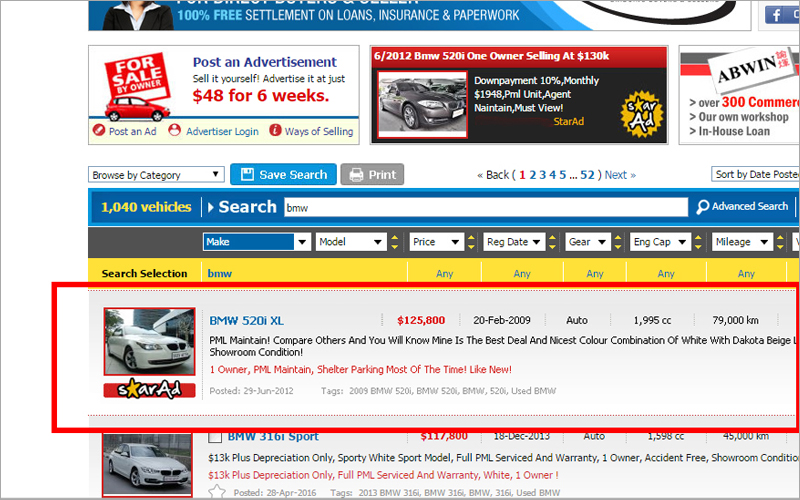
Task: Click the 1,040 vehicles count
Action: click(146, 207)
